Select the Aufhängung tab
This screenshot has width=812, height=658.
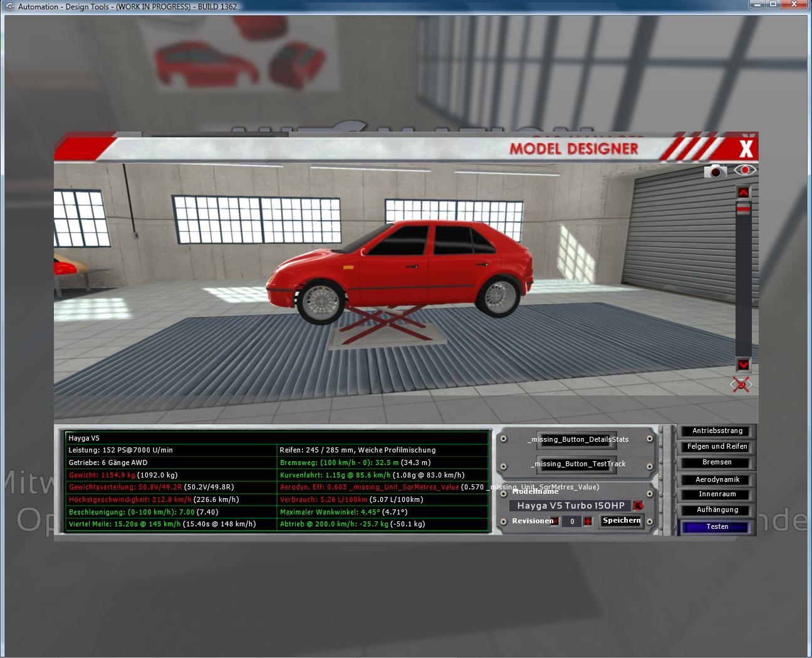coord(717,510)
